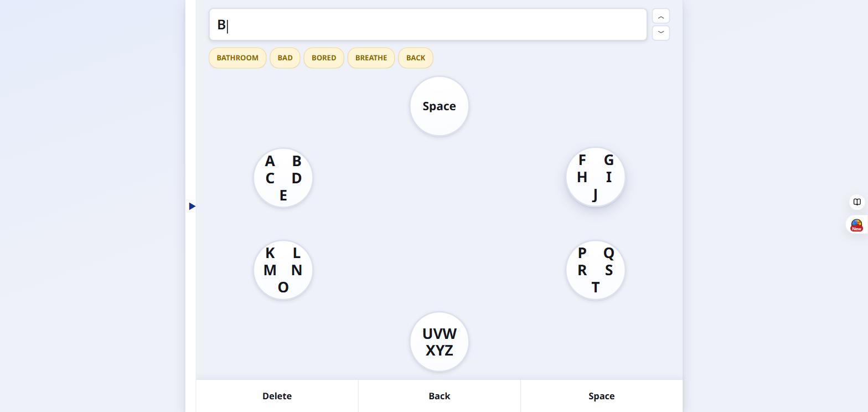Open the colorful New badge icon
This screenshot has height=412, width=868.
pos(857,225)
